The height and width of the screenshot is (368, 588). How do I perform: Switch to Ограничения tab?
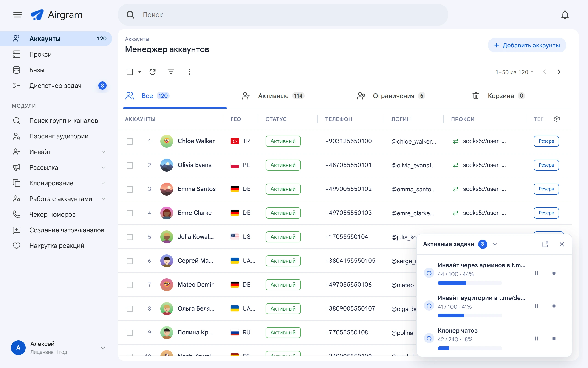[391, 96]
